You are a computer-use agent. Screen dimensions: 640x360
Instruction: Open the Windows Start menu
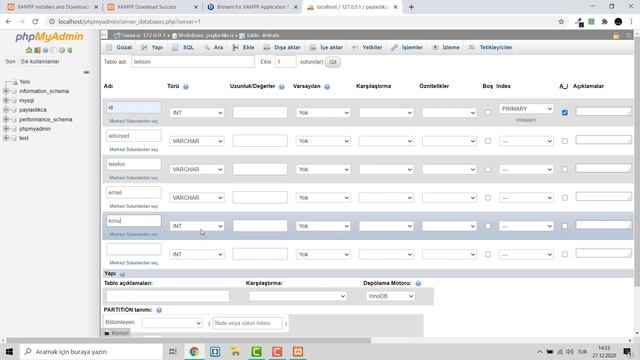(x=9, y=351)
